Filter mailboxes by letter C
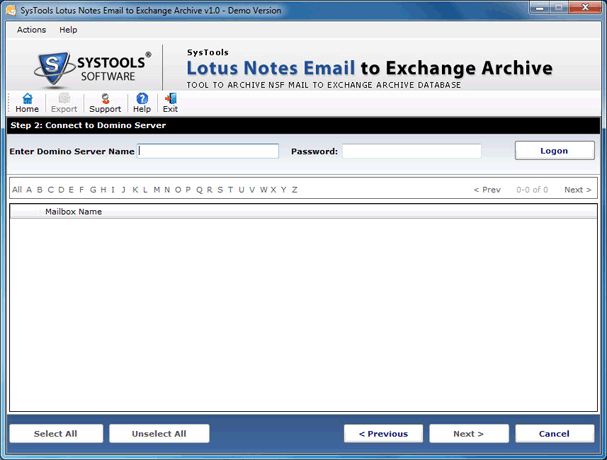The image size is (607, 460). pos(50,190)
